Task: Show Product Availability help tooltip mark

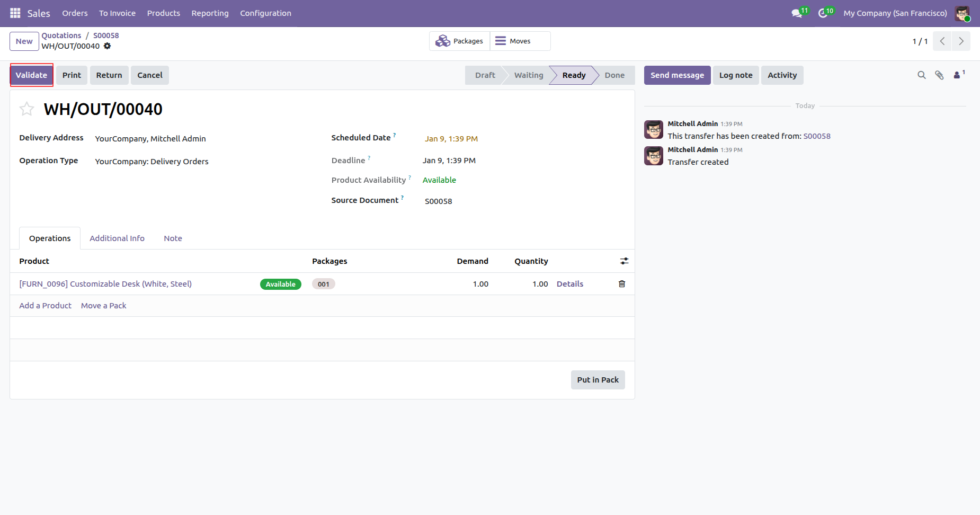Action: pyautogui.click(x=410, y=177)
